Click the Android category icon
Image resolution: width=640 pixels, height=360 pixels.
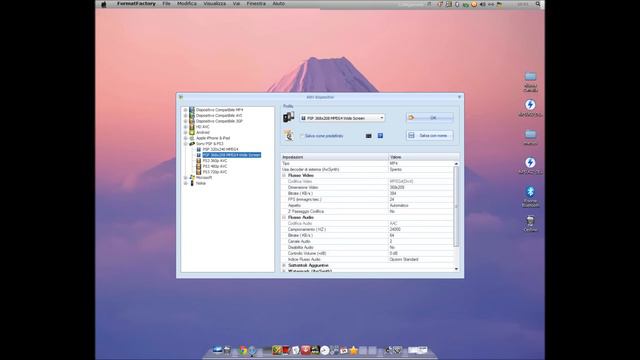point(192,133)
